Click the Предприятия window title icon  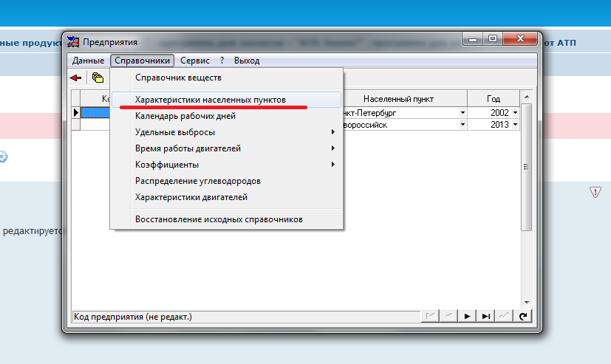pyautogui.click(x=72, y=42)
